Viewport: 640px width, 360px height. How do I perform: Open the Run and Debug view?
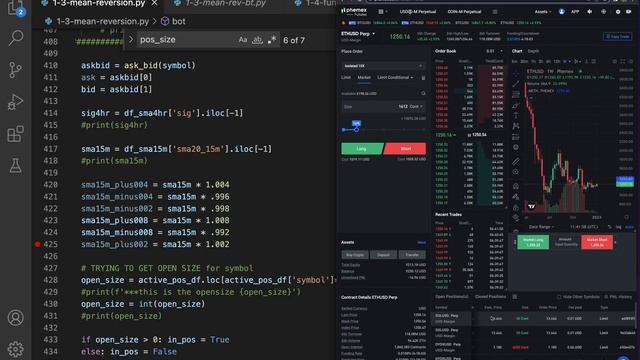coord(16,102)
